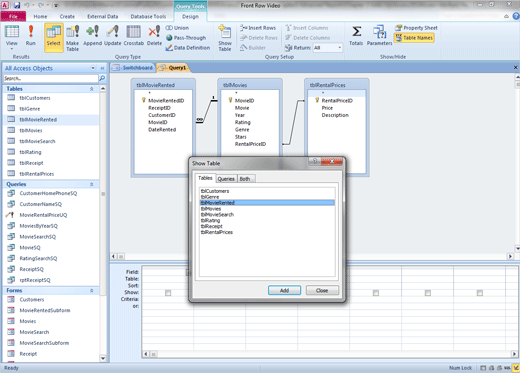Collapse the navigation pane with shutter button
The image size is (520, 373).
(x=102, y=68)
